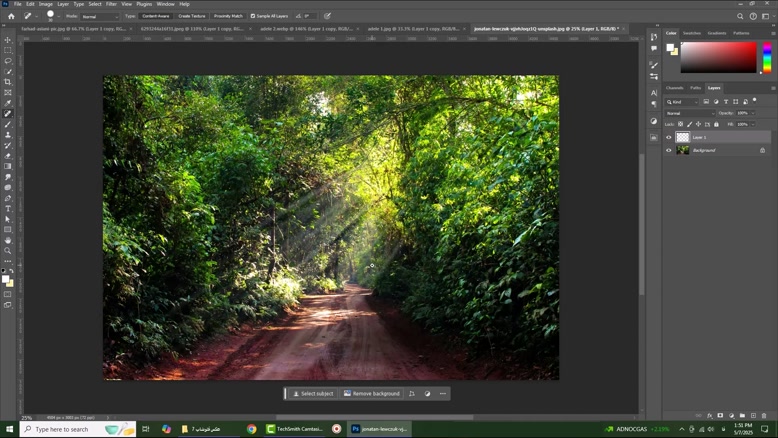
Task: Open the Layers panel flyout menu
Action: click(x=773, y=88)
